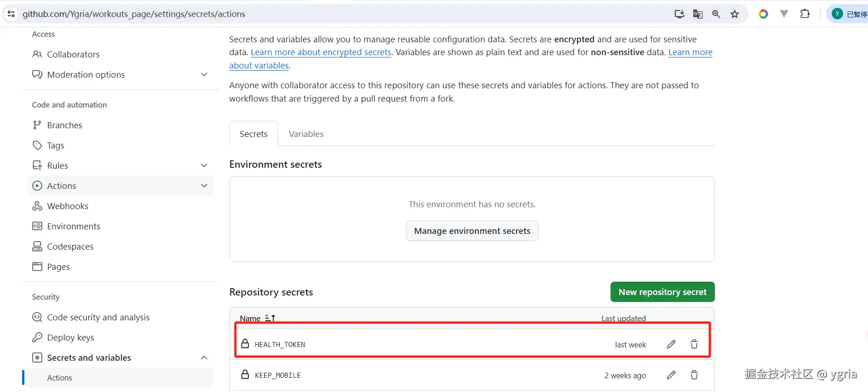The image size is (868, 392).
Task: Click the New repository secret button
Action: 662,292
